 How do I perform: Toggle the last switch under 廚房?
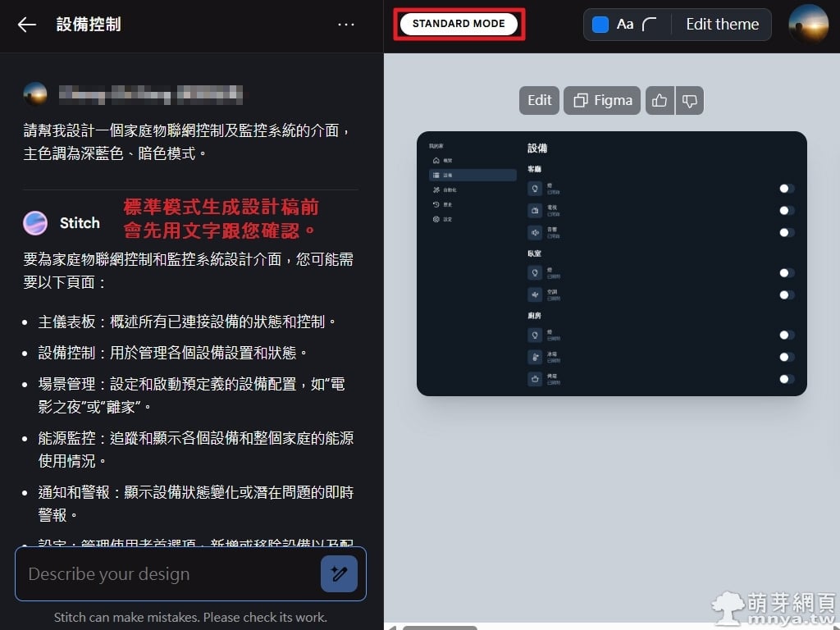tap(787, 379)
